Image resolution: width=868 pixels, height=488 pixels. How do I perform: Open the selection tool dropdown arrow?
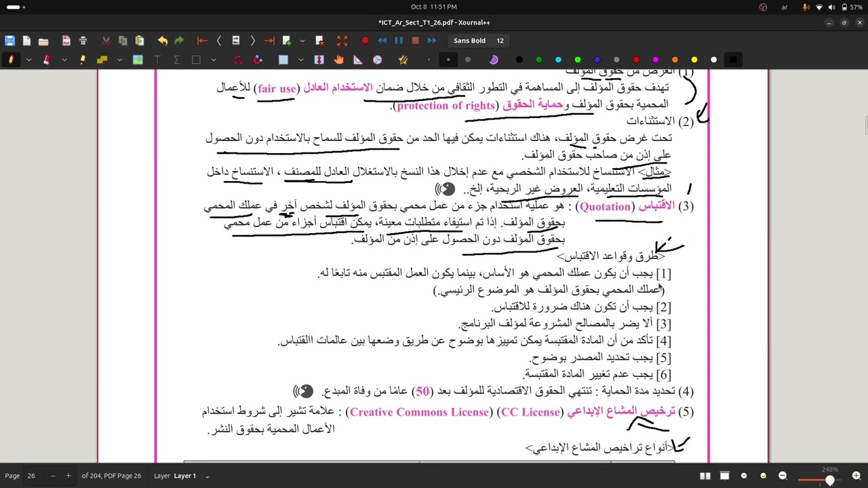coord(300,60)
